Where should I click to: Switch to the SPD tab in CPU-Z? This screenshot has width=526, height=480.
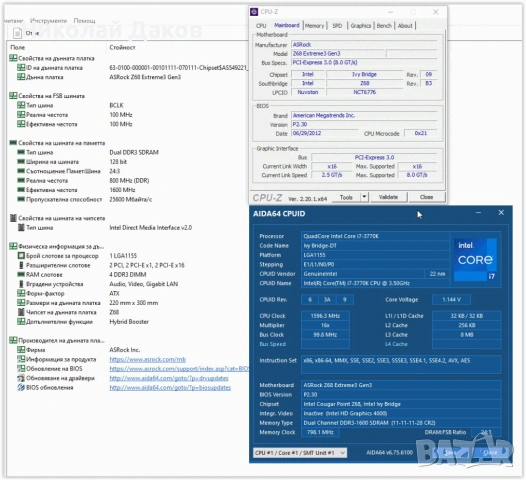click(x=337, y=26)
